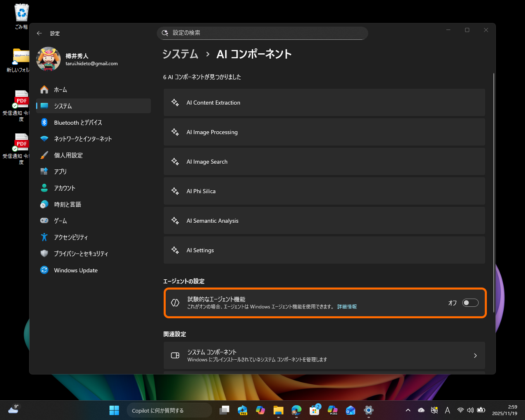This screenshot has width=525, height=420.
Task: Click the 6 AI コンポーネントが見つかりました text
Action: click(202, 77)
